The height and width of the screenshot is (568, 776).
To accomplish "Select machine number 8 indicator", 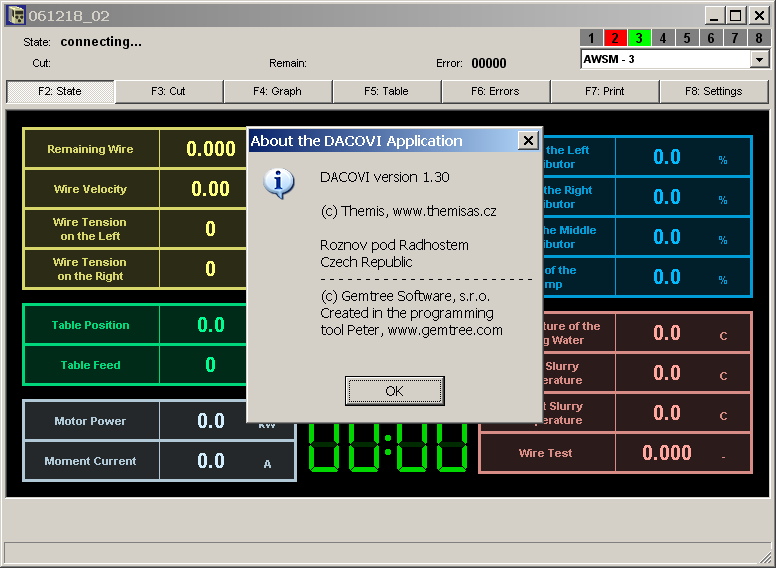I will (759, 38).
